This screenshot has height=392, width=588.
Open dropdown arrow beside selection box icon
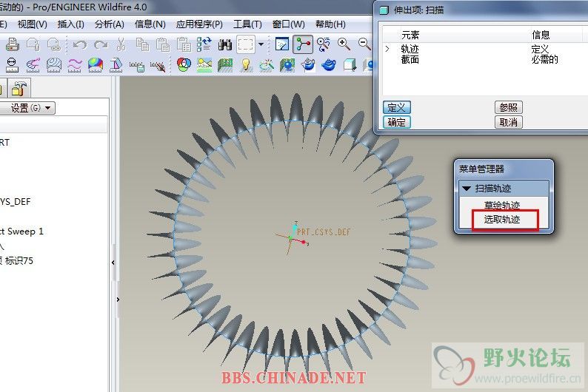(261, 44)
